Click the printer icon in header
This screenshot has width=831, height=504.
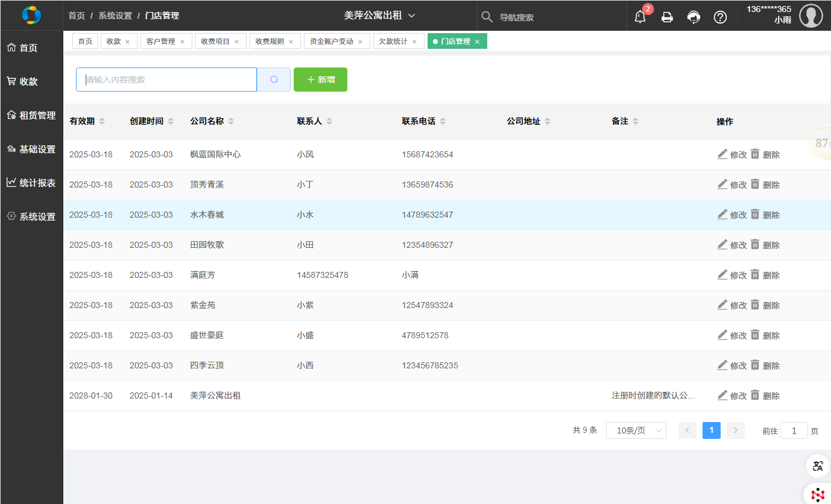[667, 17]
